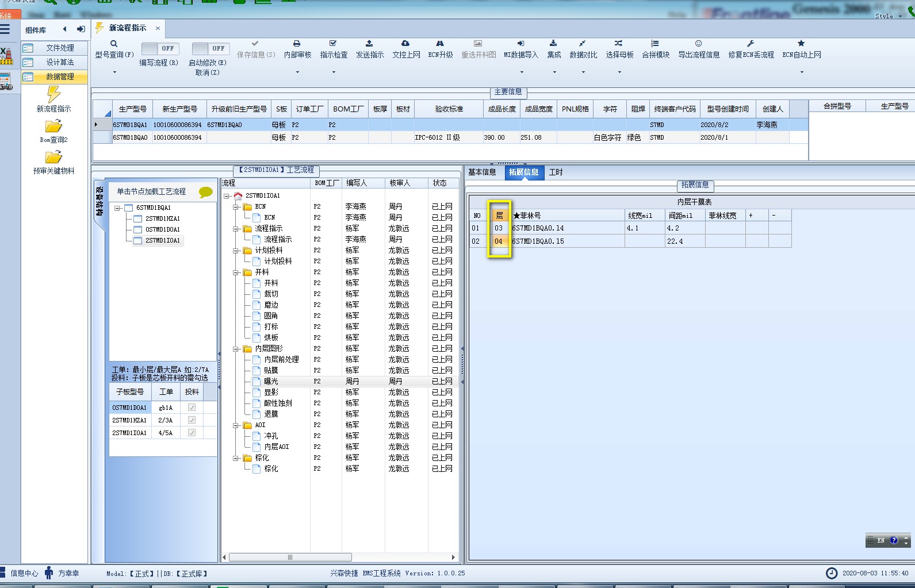
Task: Click the 线宽mil cell showing 4.1
Action: pyautogui.click(x=645, y=228)
